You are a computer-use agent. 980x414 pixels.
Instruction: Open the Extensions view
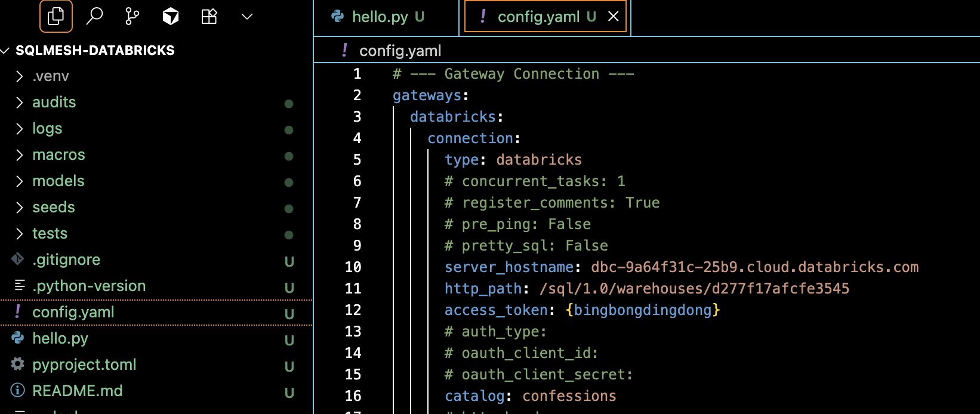[209, 16]
